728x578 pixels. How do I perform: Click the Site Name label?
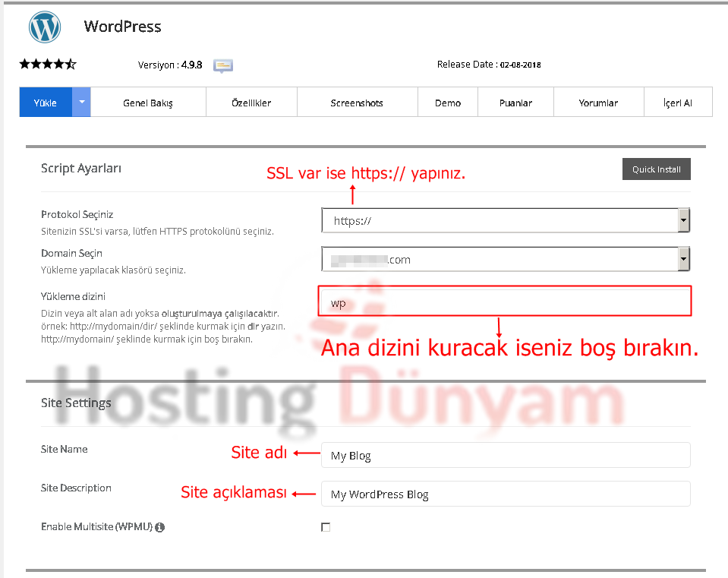64,450
